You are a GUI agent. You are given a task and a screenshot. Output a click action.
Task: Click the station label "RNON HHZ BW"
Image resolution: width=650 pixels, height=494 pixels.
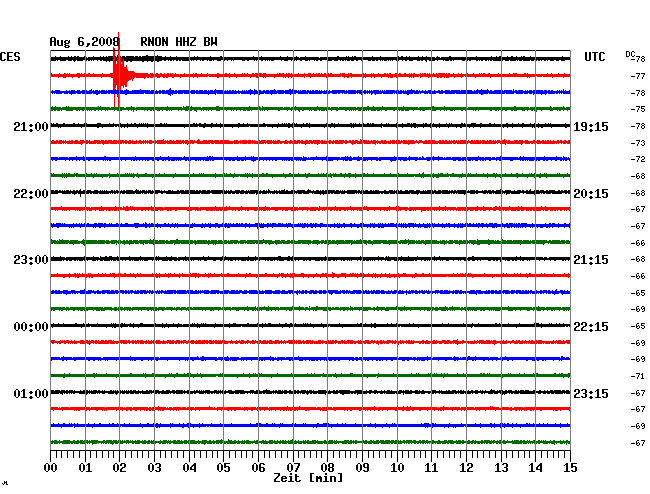(x=179, y=42)
